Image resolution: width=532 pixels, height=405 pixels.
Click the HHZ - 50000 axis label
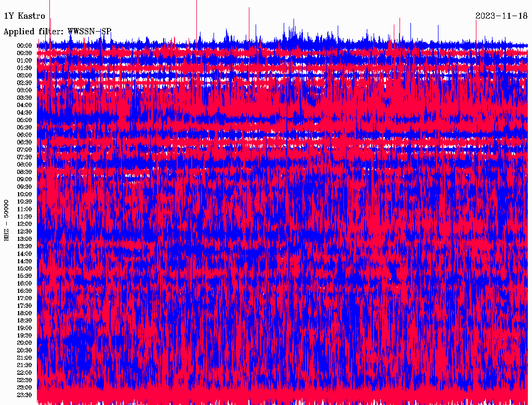click(x=7, y=219)
